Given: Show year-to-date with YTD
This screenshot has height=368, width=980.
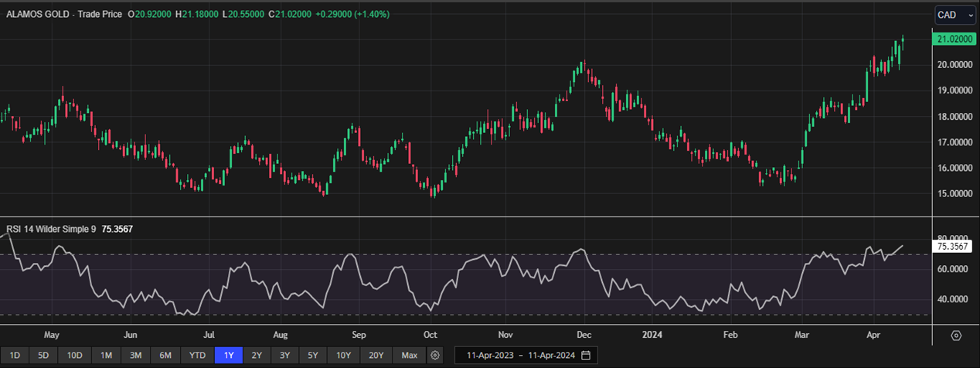Looking at the screenshot, I should coord(196,355).
